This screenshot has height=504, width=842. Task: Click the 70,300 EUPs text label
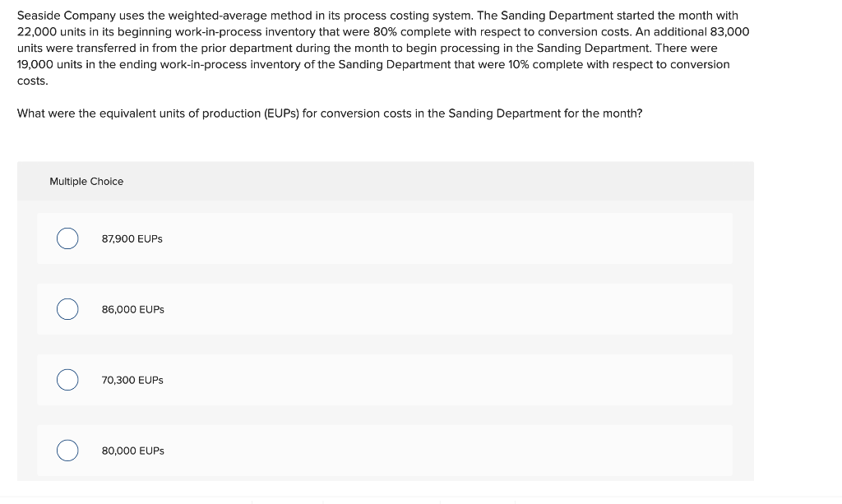coord(132,380)
